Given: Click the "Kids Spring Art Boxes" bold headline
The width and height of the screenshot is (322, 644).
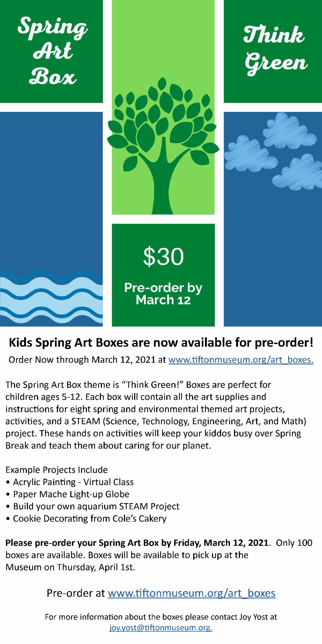Looking at the screenshot, I should point(161,343).
